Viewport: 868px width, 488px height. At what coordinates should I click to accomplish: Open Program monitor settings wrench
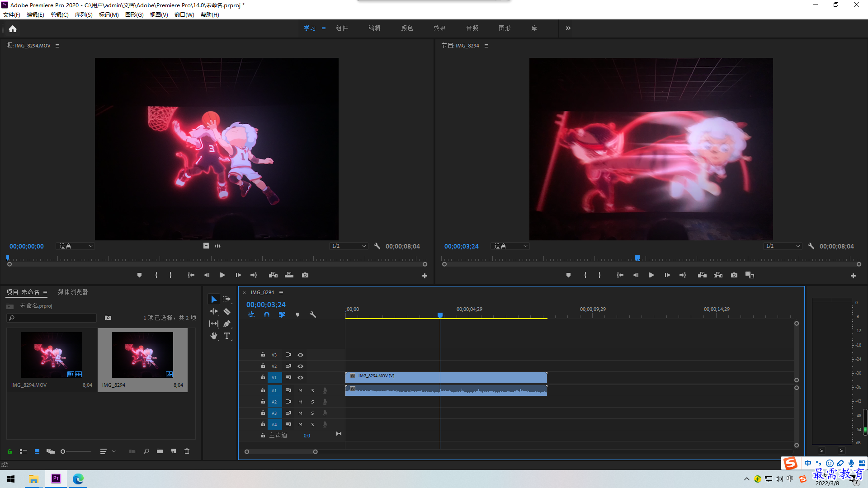811,246
